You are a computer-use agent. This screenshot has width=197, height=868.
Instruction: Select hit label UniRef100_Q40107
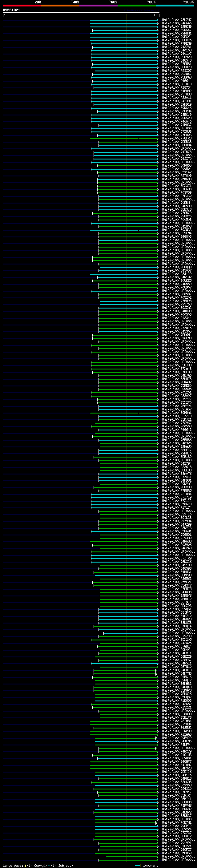[x=177, y=54]
